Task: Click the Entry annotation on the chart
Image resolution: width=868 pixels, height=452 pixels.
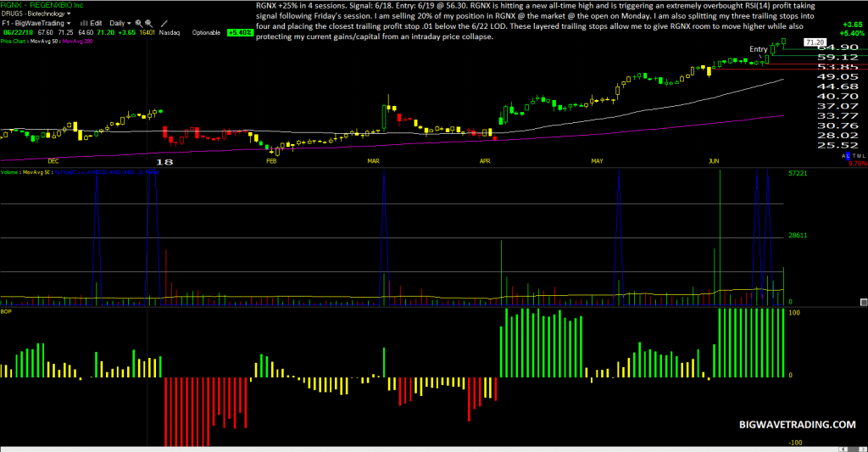Action: (x=759, y=49)
